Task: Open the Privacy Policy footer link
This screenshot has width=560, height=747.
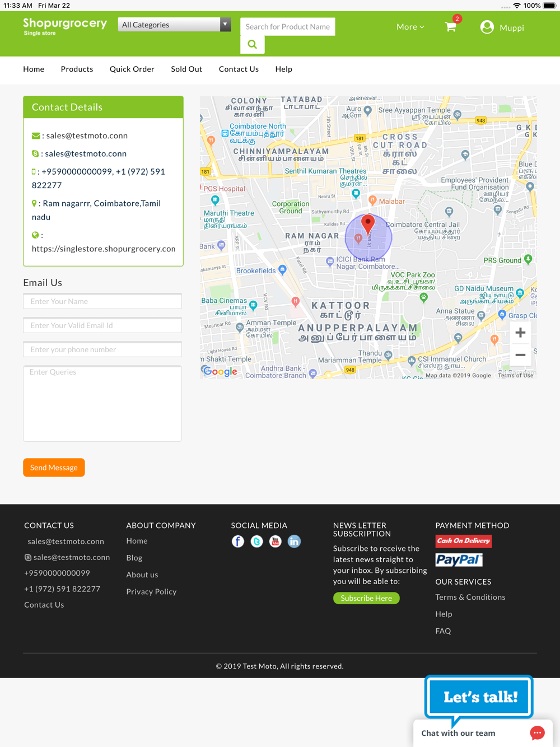Action: (151, 591)
